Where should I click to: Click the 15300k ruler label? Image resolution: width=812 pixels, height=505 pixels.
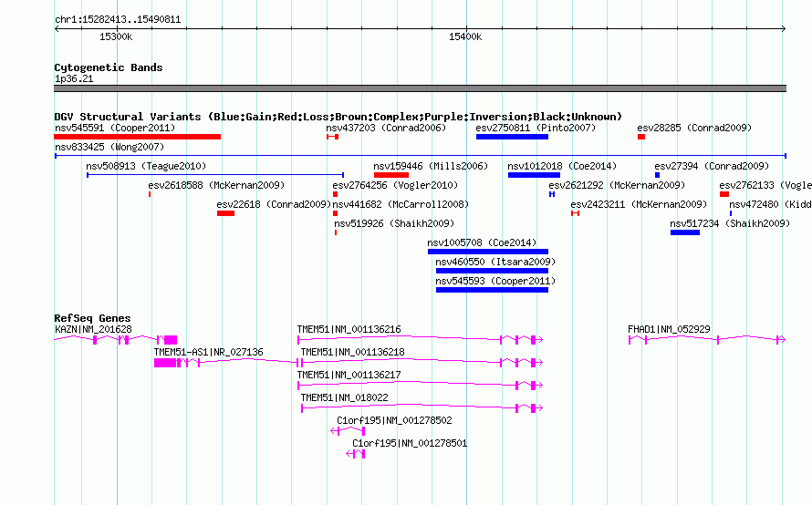(x=116, y=36)
